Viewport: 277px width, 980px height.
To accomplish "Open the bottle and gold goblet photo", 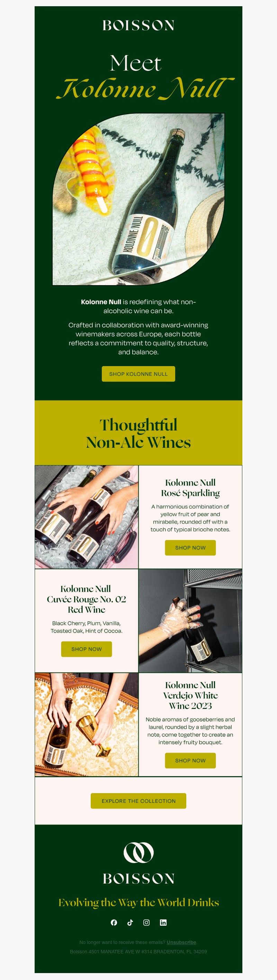I will tap(86, 724).
